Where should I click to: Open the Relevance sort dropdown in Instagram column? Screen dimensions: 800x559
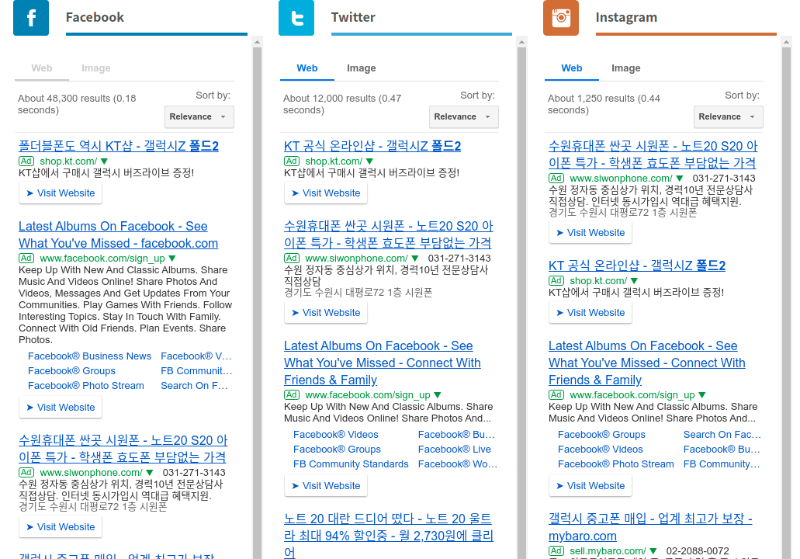(x=728, y=116)
